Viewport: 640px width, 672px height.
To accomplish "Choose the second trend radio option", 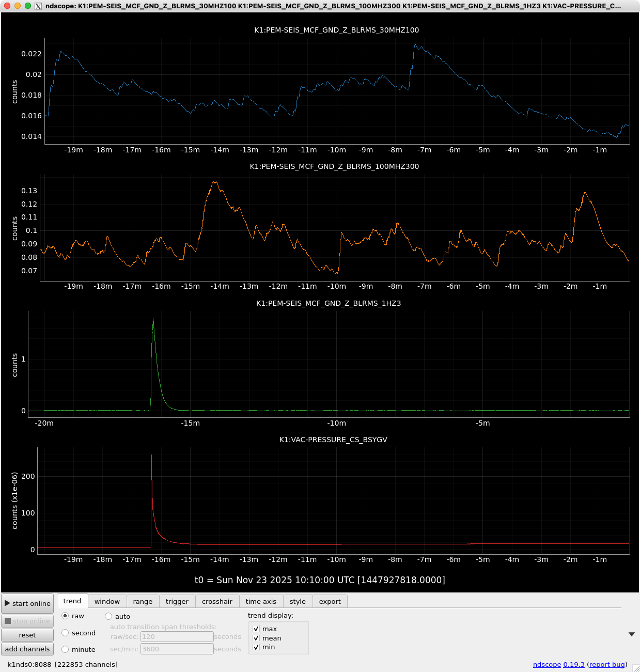I will pos(65,633).
